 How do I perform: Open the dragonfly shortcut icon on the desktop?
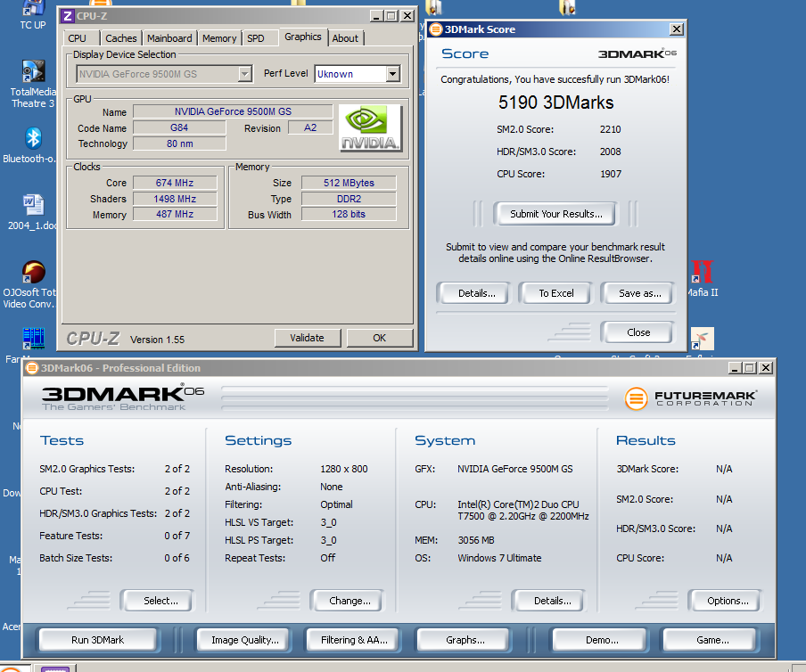click(703, 339)
